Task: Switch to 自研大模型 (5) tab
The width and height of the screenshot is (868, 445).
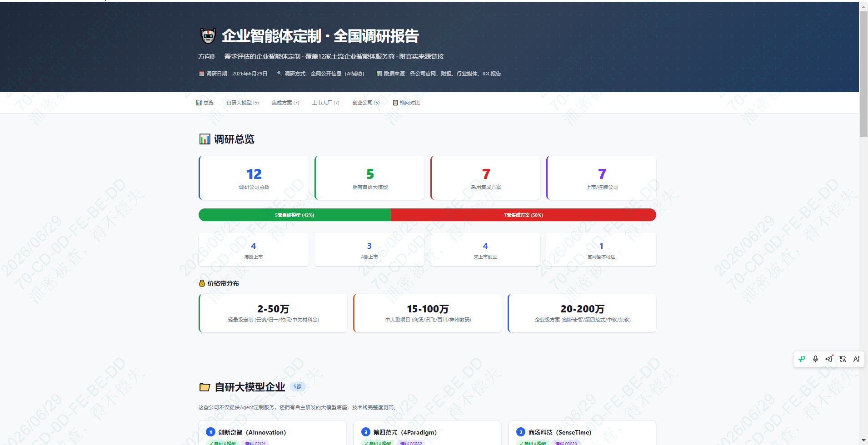Action: pyautogui.click(x=243, y=103)
